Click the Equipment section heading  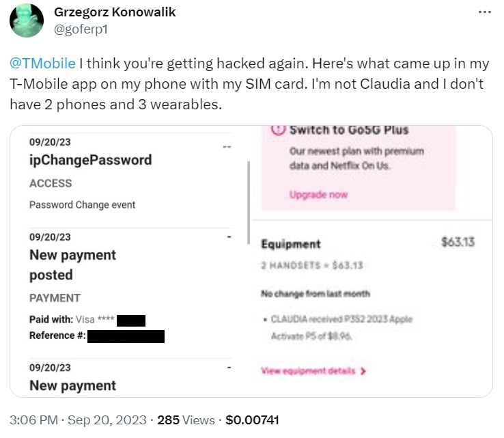tap(291, 244)
